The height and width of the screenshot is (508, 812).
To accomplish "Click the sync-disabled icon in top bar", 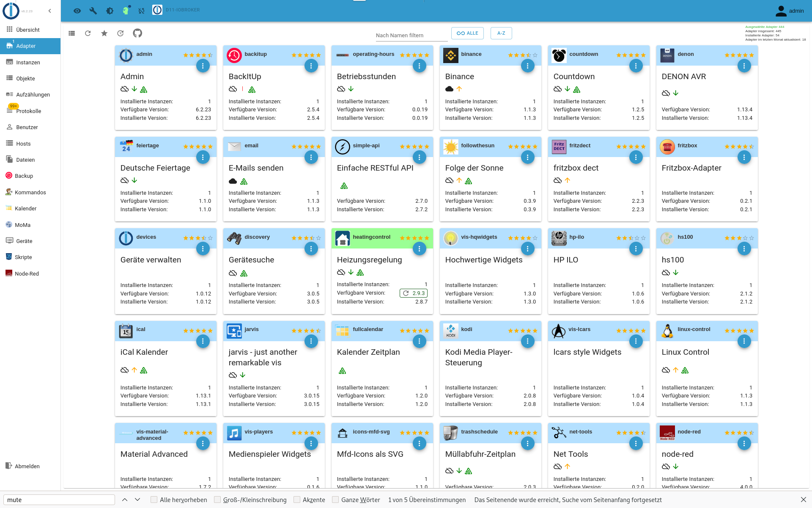I will pyautogui.click(x=141, y=11).
